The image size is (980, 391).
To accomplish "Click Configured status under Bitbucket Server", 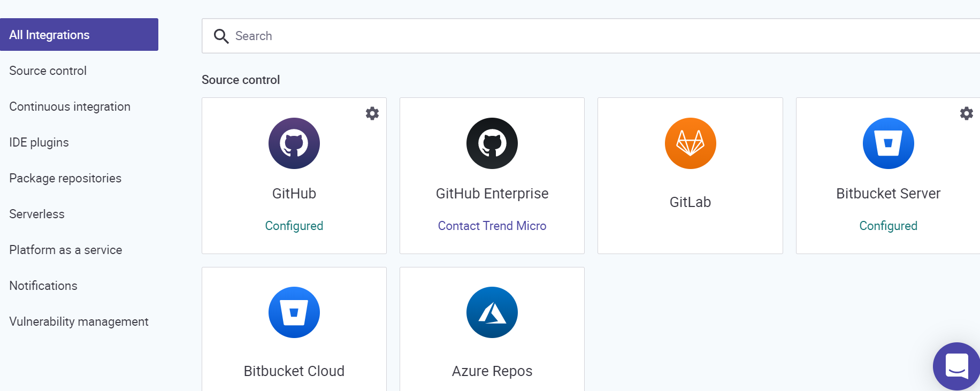I will [888, 226].
